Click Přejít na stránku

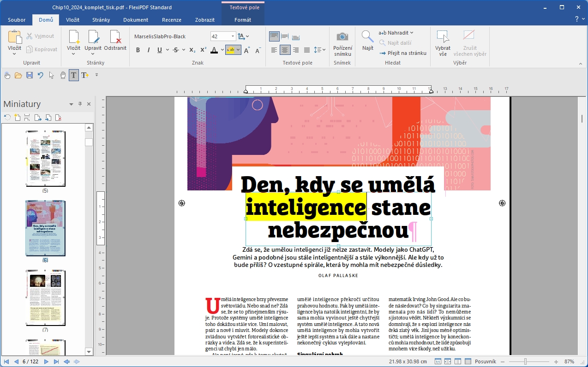pos(402,53)
